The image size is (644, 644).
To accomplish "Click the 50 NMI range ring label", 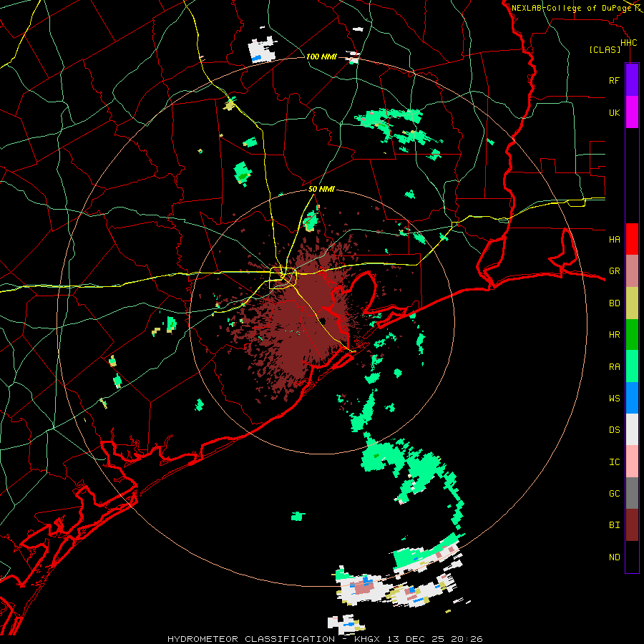I will tap(321, 189).
